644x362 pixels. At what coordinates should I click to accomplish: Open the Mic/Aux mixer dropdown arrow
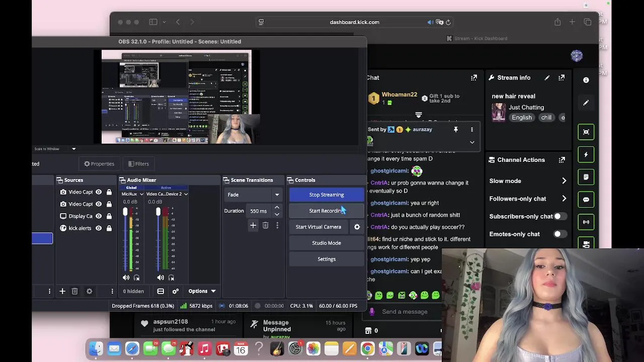click(x=141, y=194)
